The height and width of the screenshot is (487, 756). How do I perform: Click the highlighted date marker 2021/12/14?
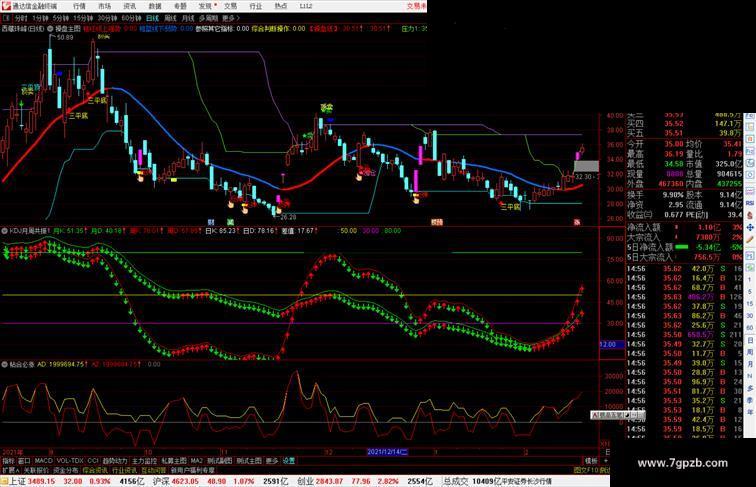point(388,452)
